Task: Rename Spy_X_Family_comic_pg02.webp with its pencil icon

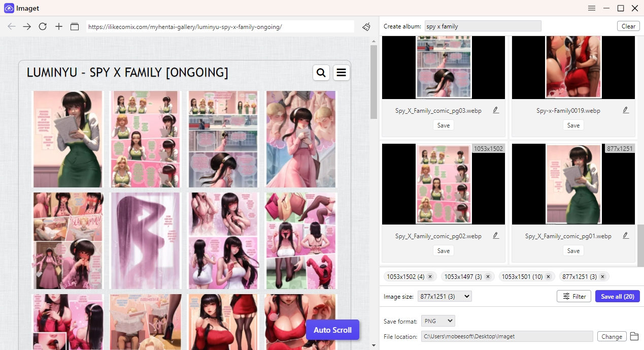Action: [496, 236]
